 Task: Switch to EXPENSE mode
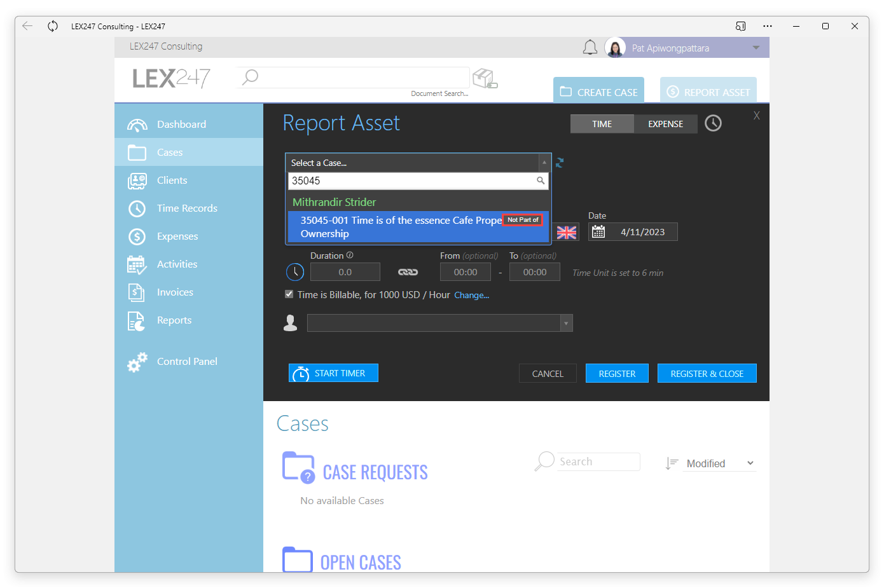[666, 124]
